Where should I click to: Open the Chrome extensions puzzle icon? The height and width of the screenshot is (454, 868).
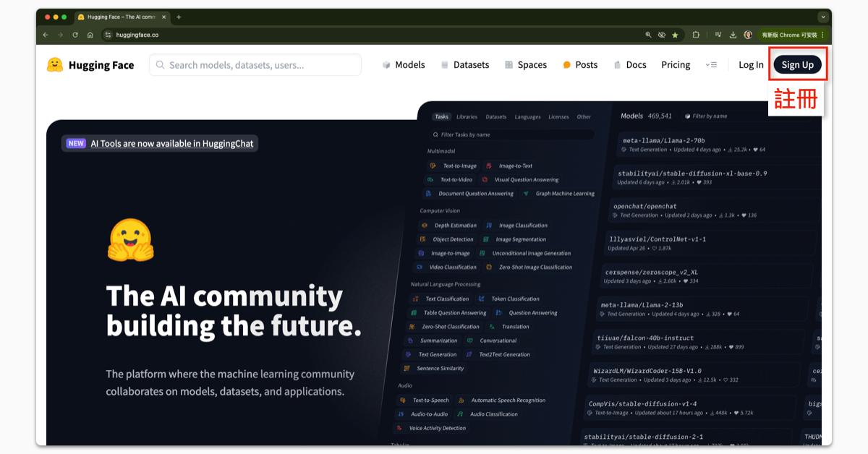pos(696,35)
